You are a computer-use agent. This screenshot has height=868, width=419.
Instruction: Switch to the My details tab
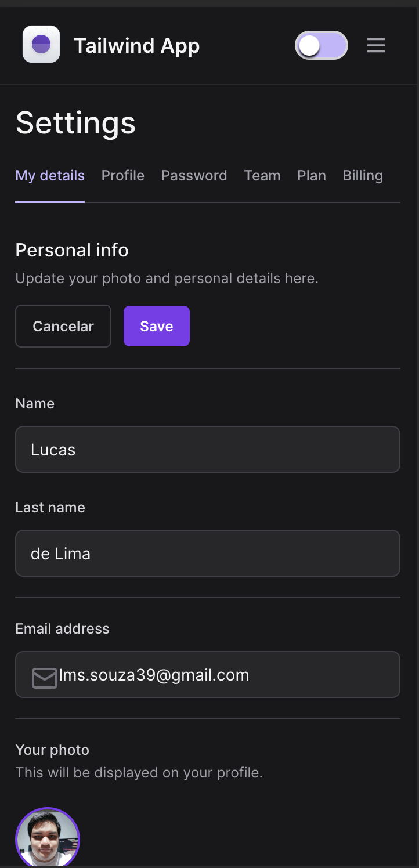click(50, 176)
